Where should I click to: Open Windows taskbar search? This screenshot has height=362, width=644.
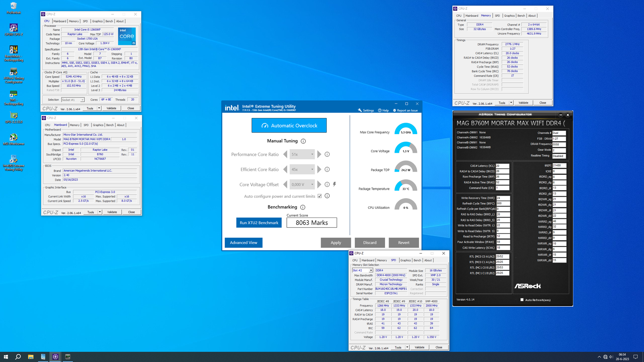click(18, 357)
